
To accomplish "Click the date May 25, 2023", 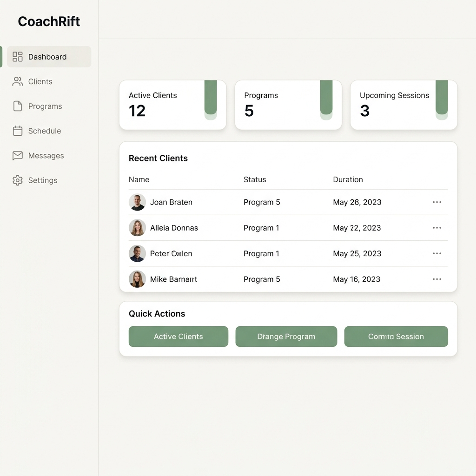I will click(357, 254).
